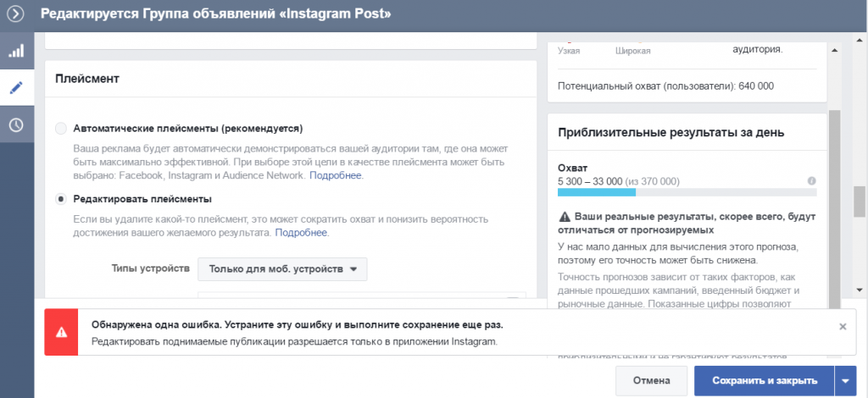The image size is (868, 398).
Task: Click the Сохранить и закрыть button
Action: pos(765,380)
